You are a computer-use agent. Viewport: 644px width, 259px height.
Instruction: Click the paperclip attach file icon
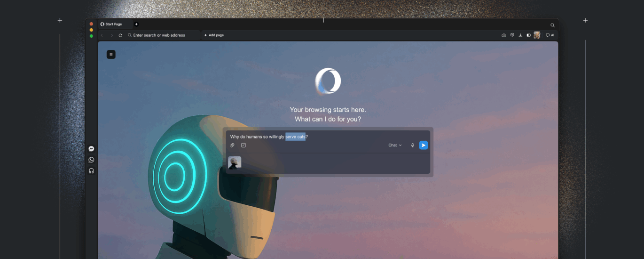[232, 146]
